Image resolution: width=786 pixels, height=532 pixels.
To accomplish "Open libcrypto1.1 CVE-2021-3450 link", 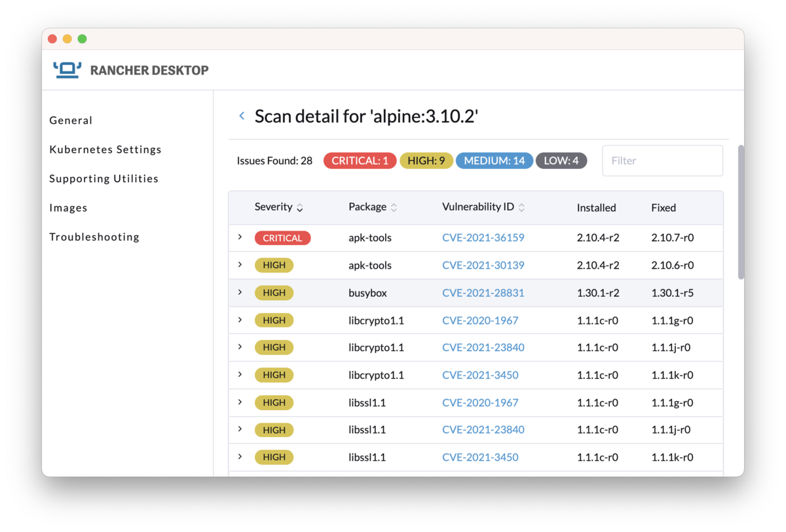I will (x=480, y=375).
